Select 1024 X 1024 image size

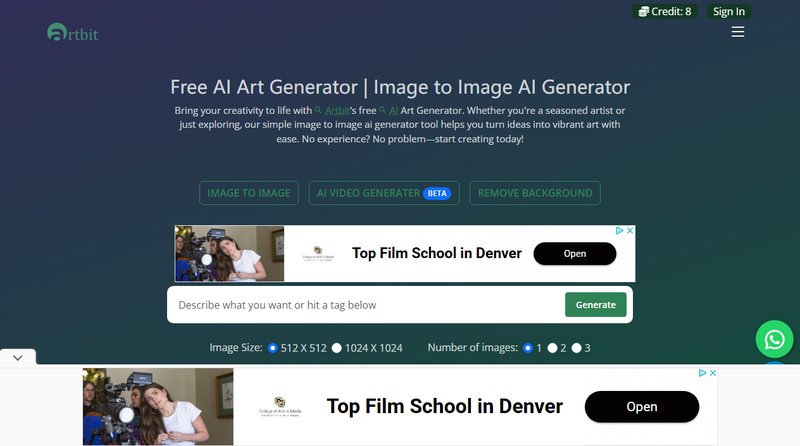pyautogui.click(x=337, y=348)
